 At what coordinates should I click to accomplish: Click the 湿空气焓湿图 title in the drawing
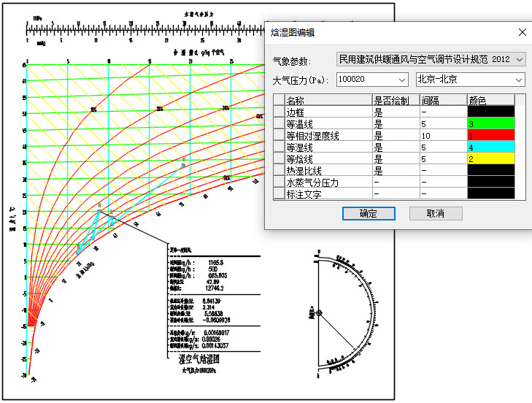click(x=198, y=359)
